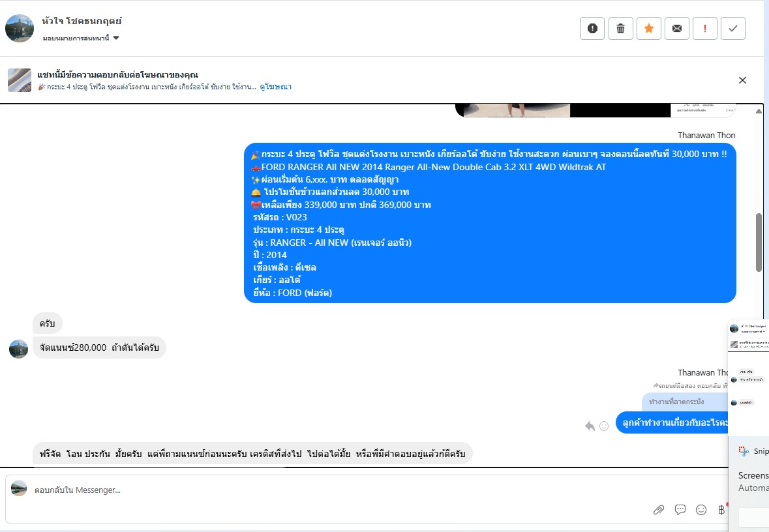Screen dimensions: 769x532
Task: Open หัวใจ โชคธนกฤตย์ profile picture in header
Action: (20, 29)
